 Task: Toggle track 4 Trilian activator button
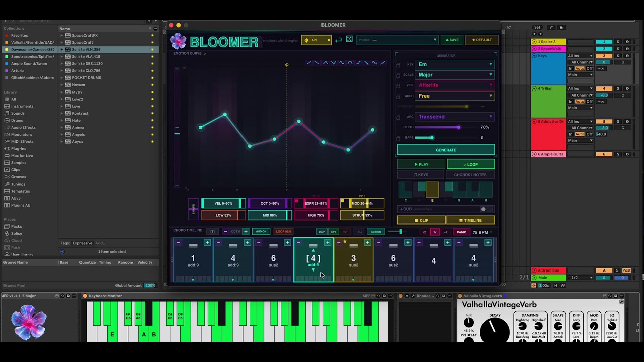click(604, 88)
